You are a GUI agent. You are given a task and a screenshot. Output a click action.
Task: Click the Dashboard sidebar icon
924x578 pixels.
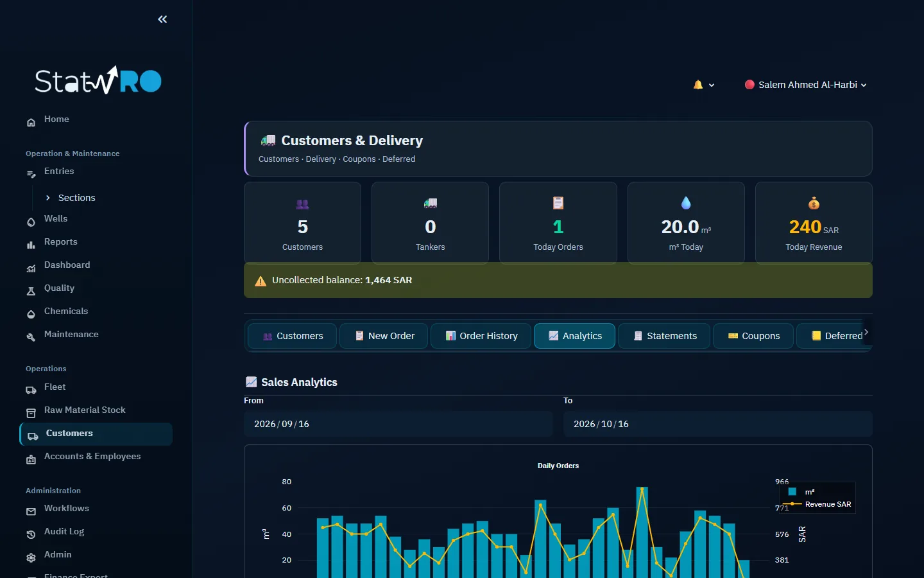(x=31, y=268)
